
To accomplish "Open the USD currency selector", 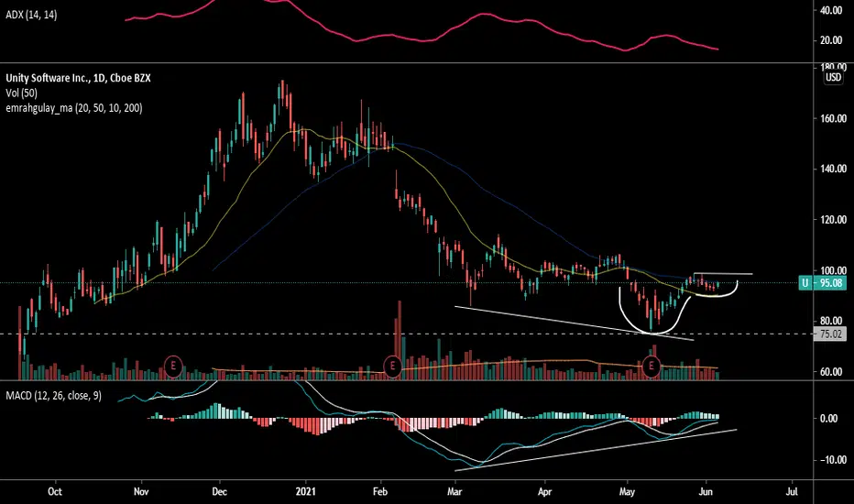I will 833,77.
